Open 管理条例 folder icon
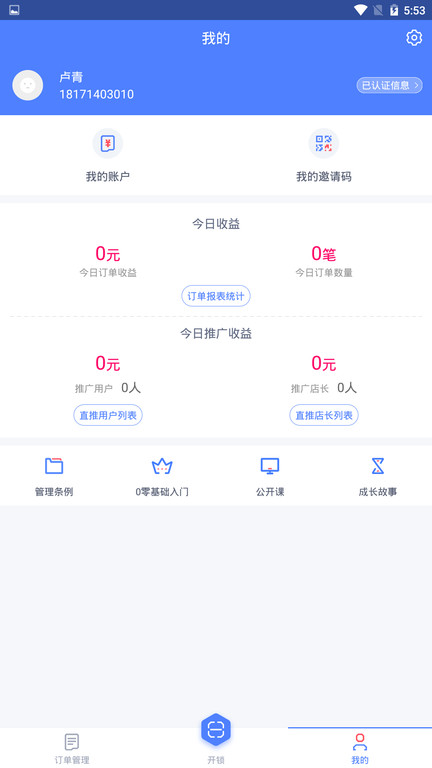 [x=54, y=465]
